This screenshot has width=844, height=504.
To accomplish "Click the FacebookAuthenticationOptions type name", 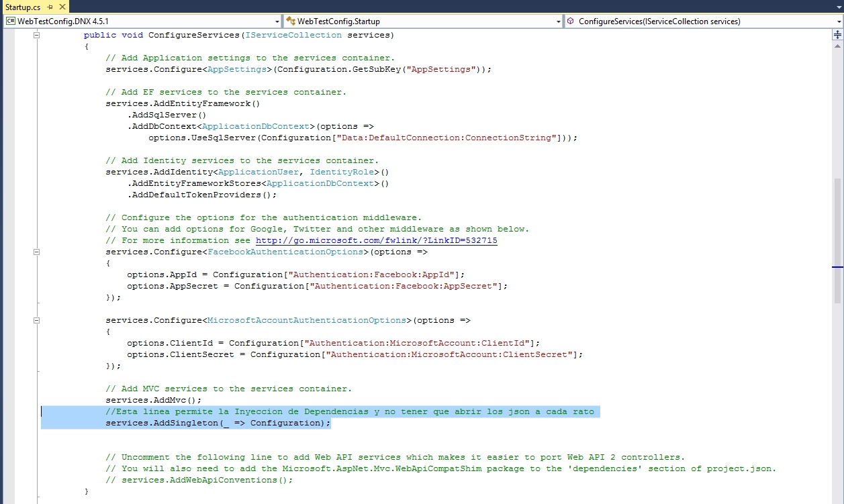I will 285,252.
